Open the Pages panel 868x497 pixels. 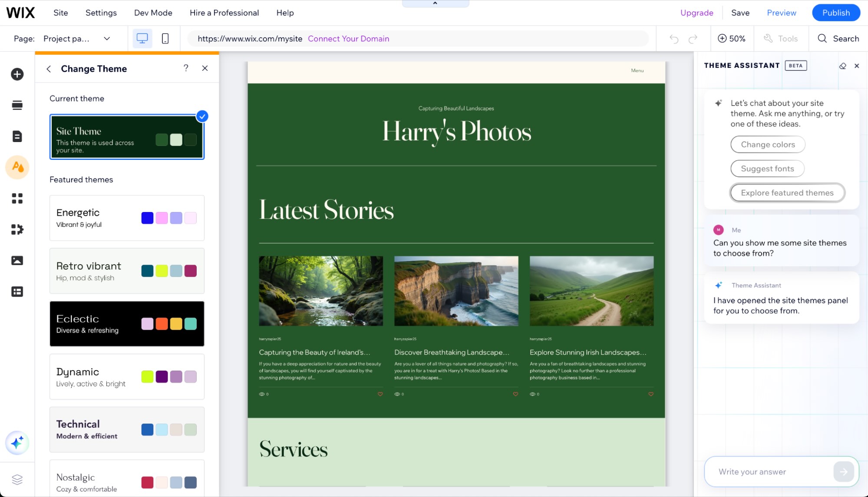tap(17, 136)
